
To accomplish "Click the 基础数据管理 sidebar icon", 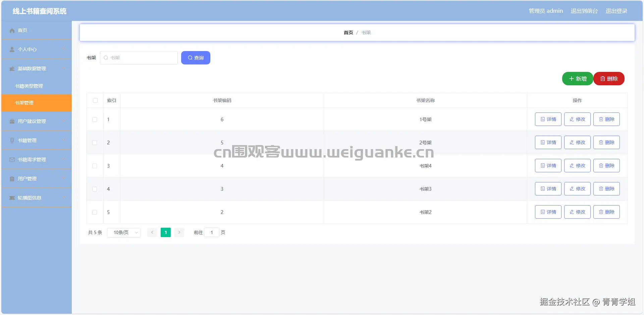I will tap(11, 69).
